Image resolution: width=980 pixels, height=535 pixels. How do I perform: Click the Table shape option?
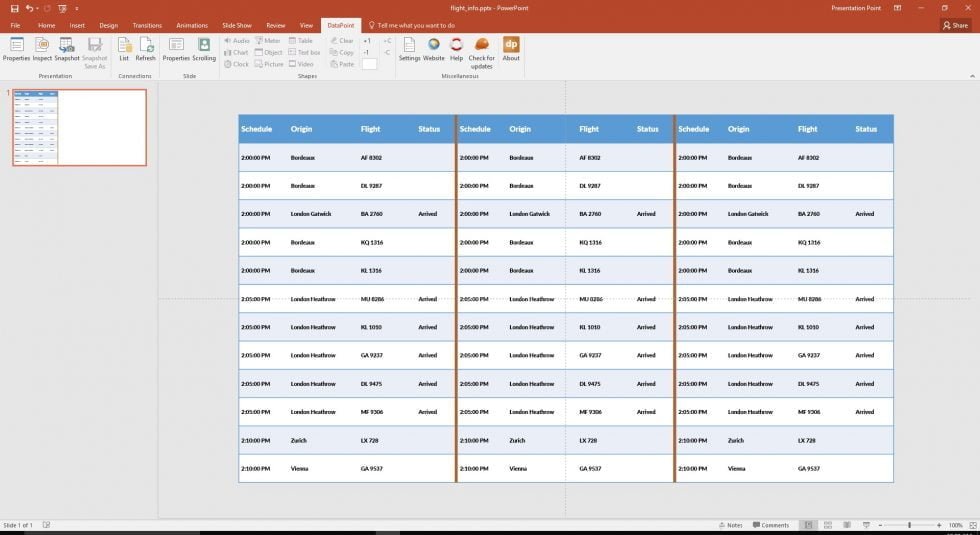coord(301,41)
